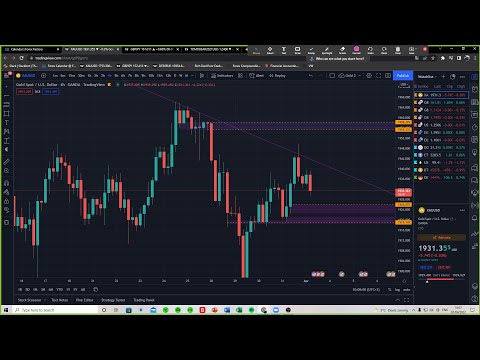This screenshot has width=480, height=360.
Task: Maximize bottom panel icon
Action: click(406, 300)
